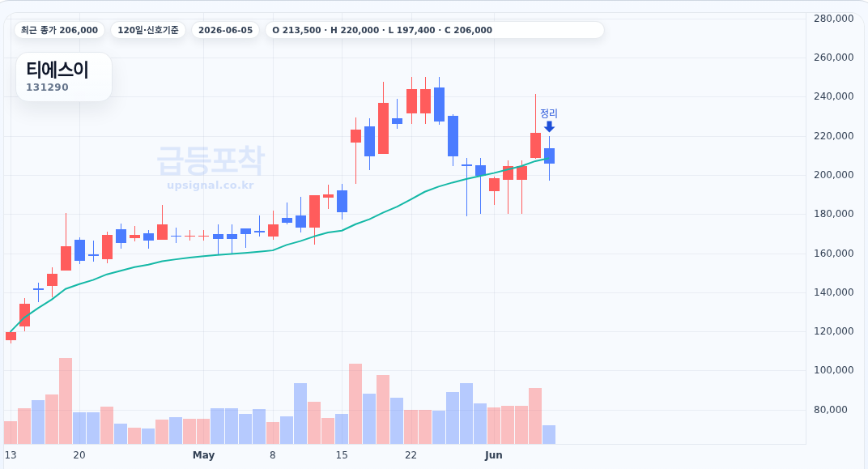Click the 80,000 price axis label
This screenshot has height=469, width=868.
(831, 410)
